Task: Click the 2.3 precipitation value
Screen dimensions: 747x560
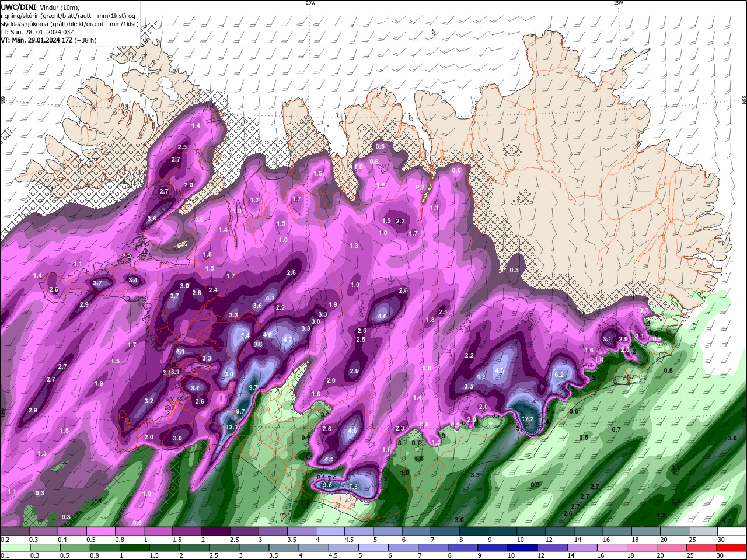Action: tap(400, 429)
